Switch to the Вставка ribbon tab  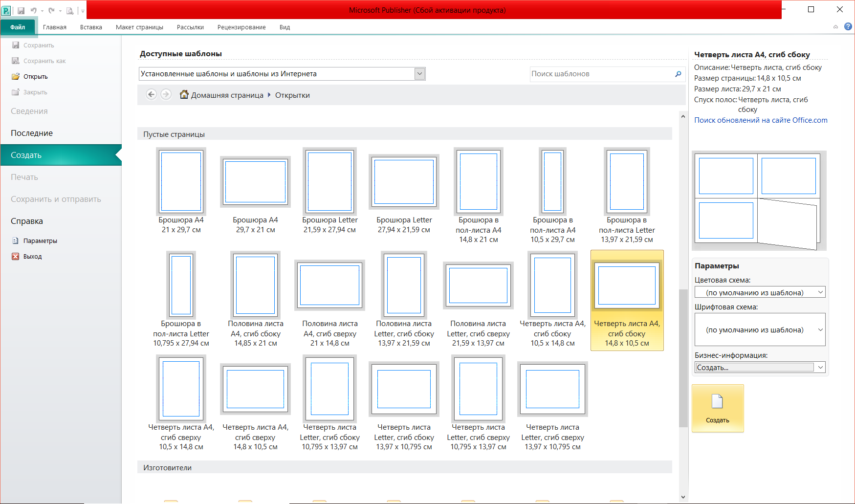[91, 27]
